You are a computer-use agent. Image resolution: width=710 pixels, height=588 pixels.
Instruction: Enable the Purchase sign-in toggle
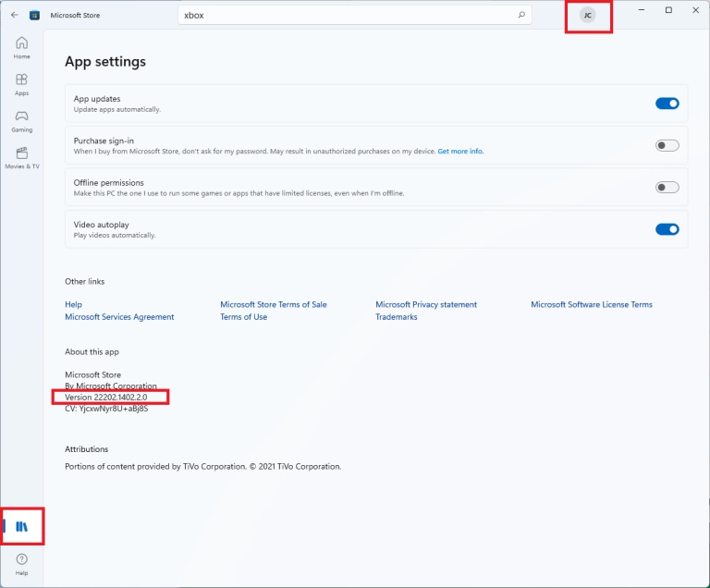point(667,145)
